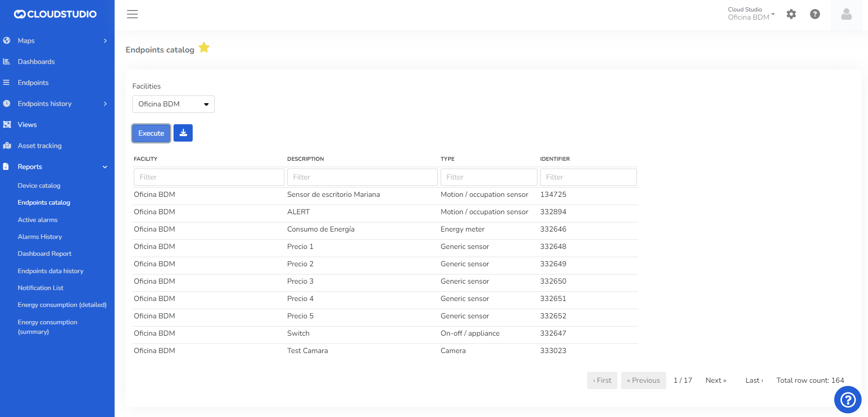This screenshot has width=868, height=417.
Task: Jump to the Last page
Action: (x=754, y=380)
